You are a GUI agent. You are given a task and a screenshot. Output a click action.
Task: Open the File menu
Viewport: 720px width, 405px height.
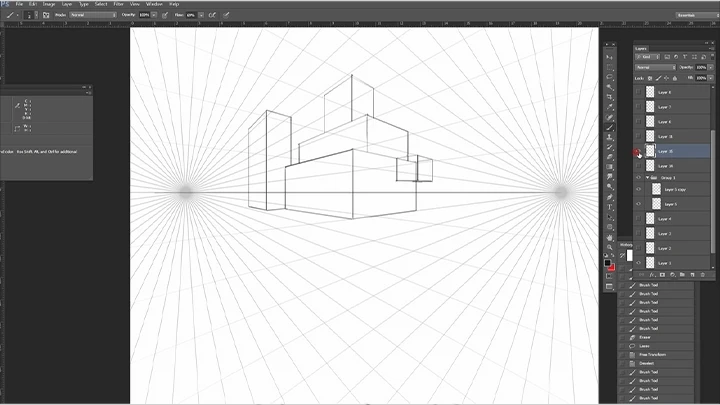[x=19, y=4]
